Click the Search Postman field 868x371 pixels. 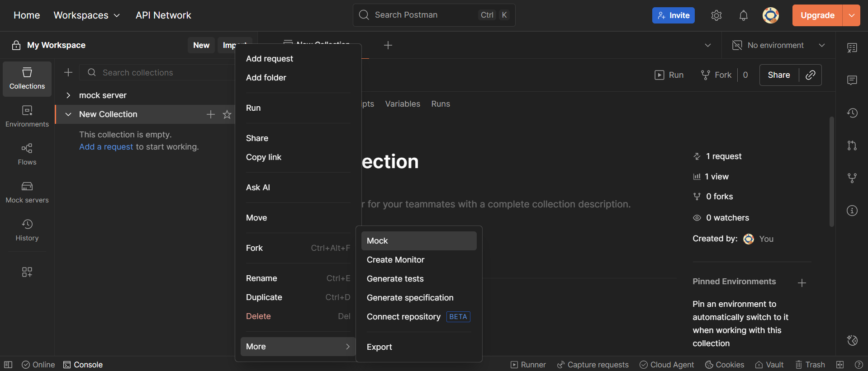point(434,15)
